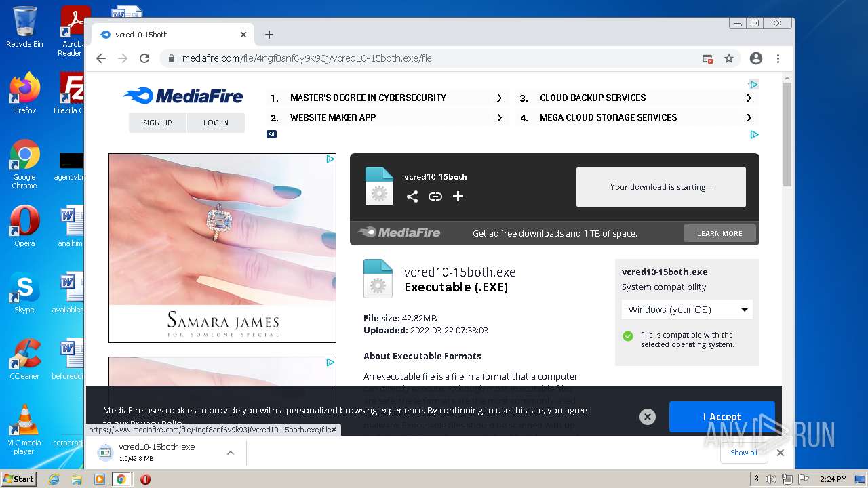The width and height of the screenshot is (868, 488).
Task: Open Internet Explorer from the taskbar
Action: pyautogui.click(x=54, y=479)
